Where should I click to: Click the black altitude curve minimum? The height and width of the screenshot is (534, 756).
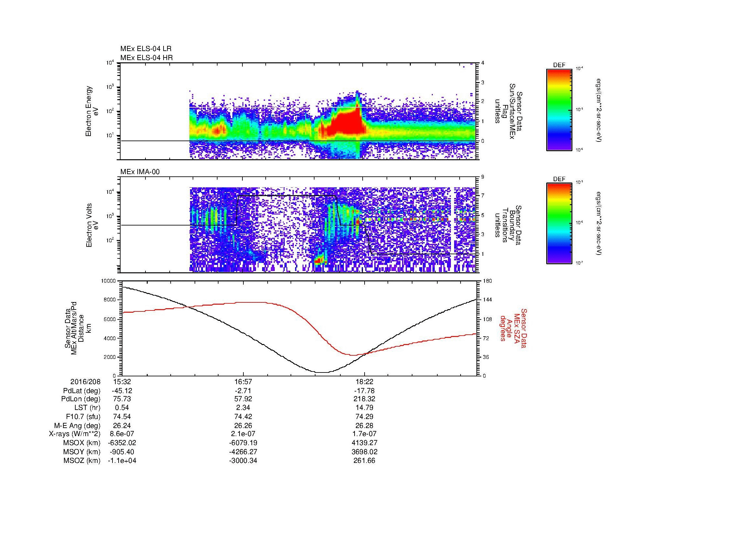322,372
